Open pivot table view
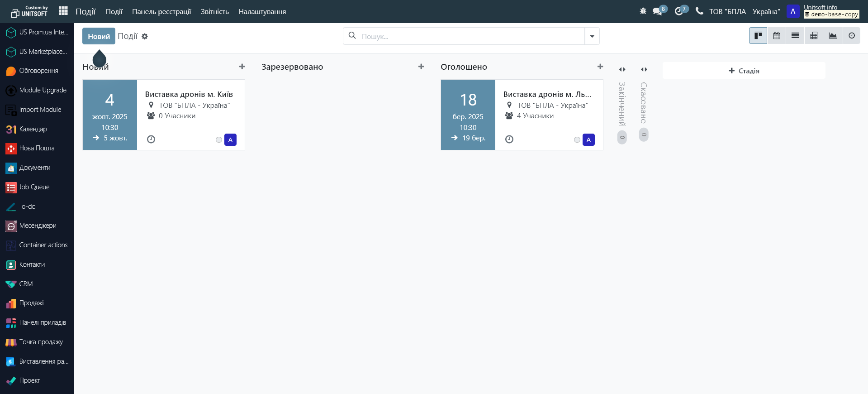 (x=814, y=36)
